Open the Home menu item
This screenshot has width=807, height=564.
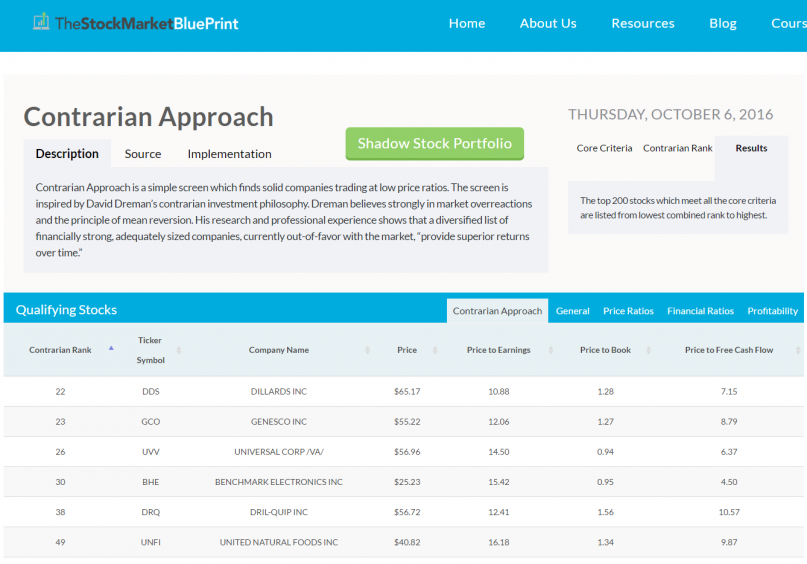pyautogui.click(x=467, y=23)
